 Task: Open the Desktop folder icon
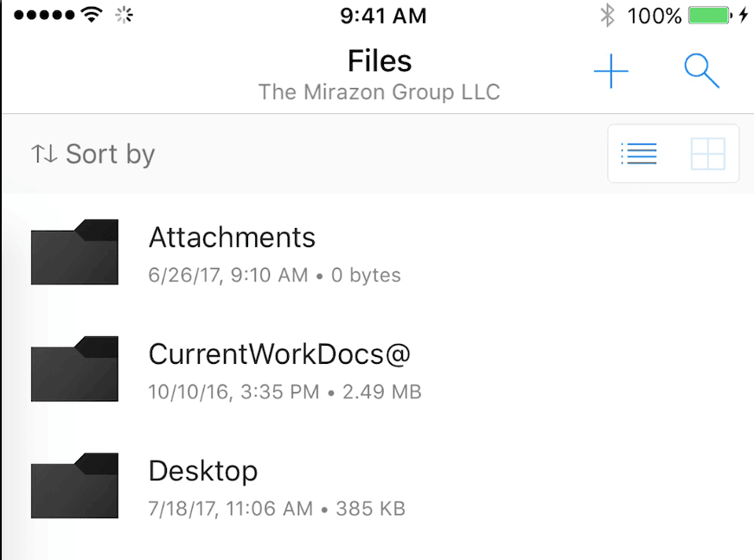(74, 486)
